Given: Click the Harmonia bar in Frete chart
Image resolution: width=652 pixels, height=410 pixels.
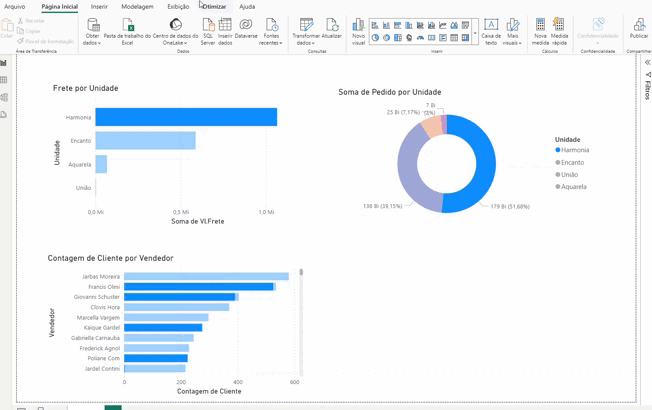Looking at the screenshot, I should click(x=186, y=118).
